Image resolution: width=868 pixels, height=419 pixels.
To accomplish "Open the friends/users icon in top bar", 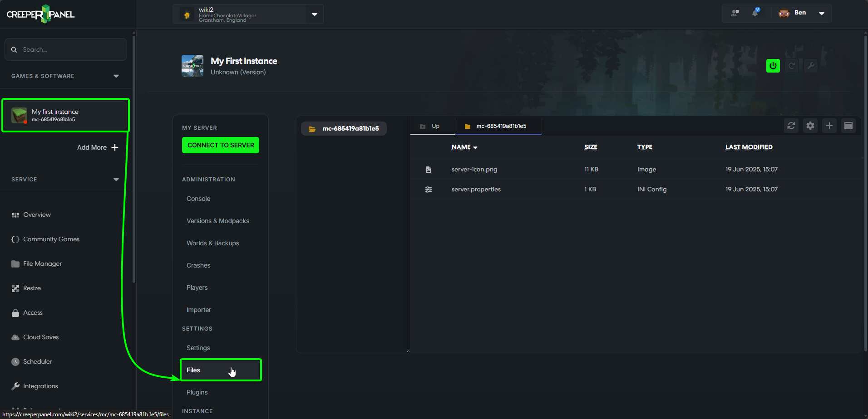I will tap(735, 13).
